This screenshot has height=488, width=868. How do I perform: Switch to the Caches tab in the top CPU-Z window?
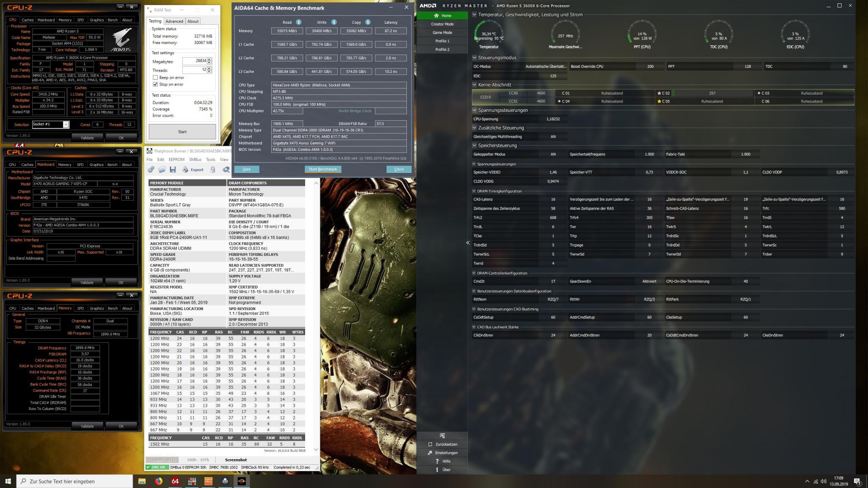pos(28,20)
